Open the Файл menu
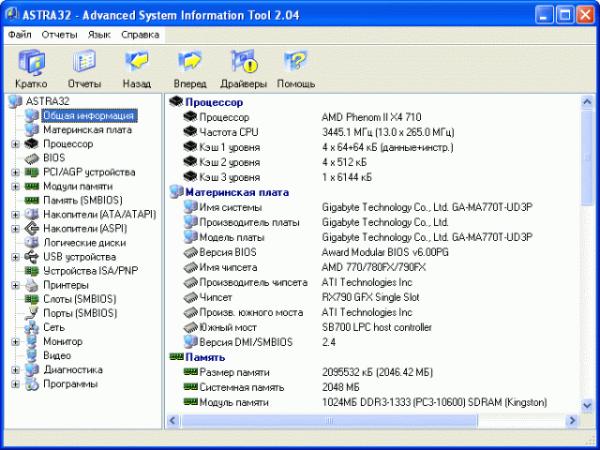 [x=20, y=35]
